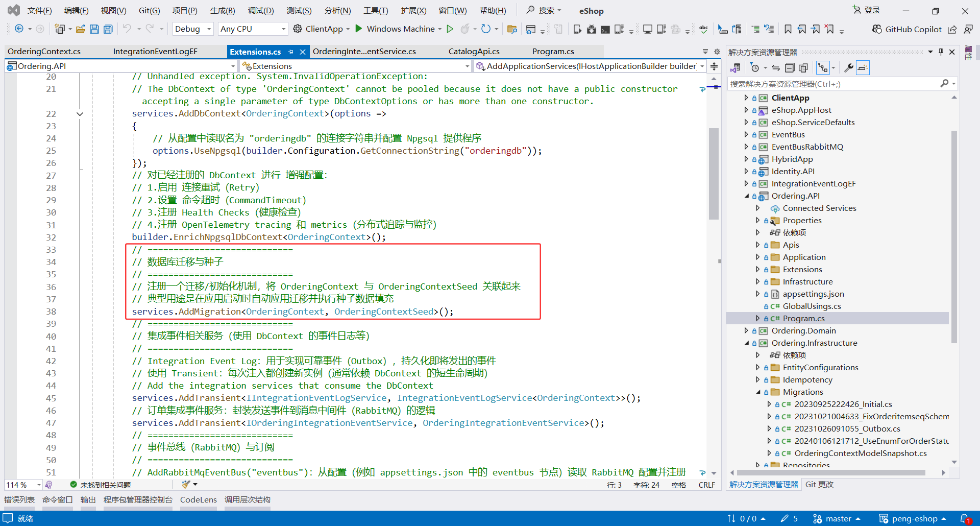Open the Git(G) menu

pyautogui.click(x=149, y=11)
